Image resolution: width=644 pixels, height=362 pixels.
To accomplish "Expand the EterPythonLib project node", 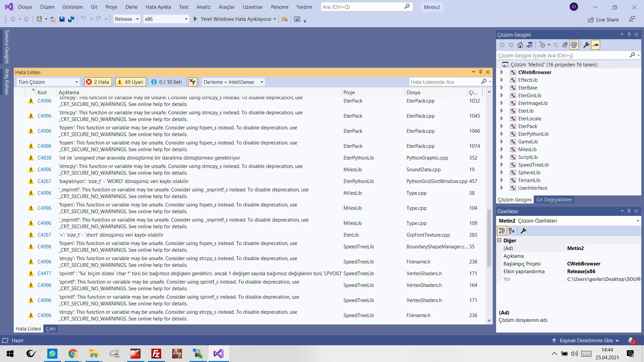I will click(501, 134).
